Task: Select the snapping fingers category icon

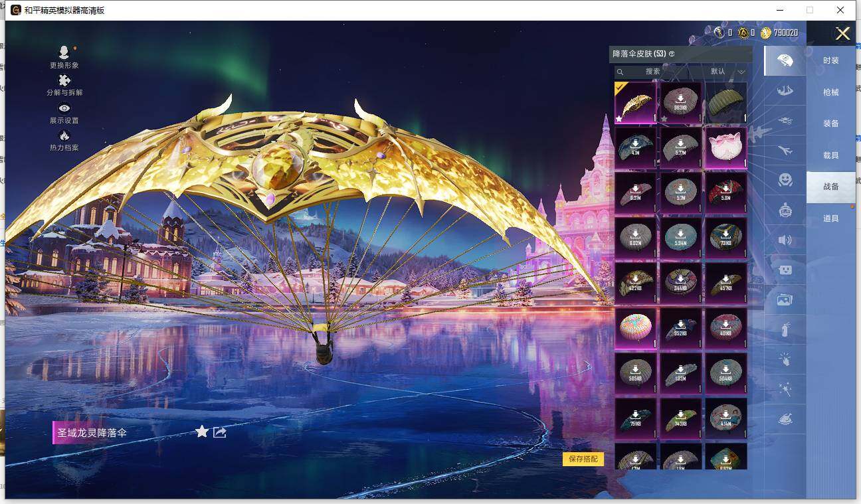Action: (785, 359)
